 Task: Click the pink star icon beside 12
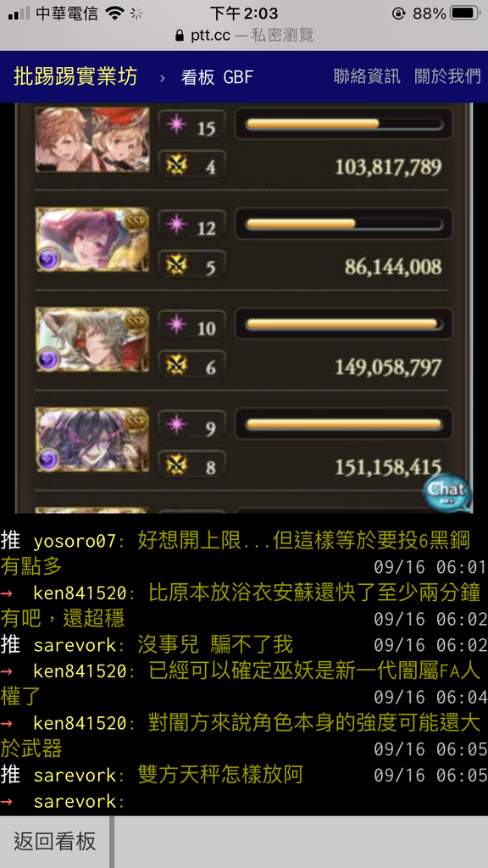pyautogui.click(x=177, y=225)
